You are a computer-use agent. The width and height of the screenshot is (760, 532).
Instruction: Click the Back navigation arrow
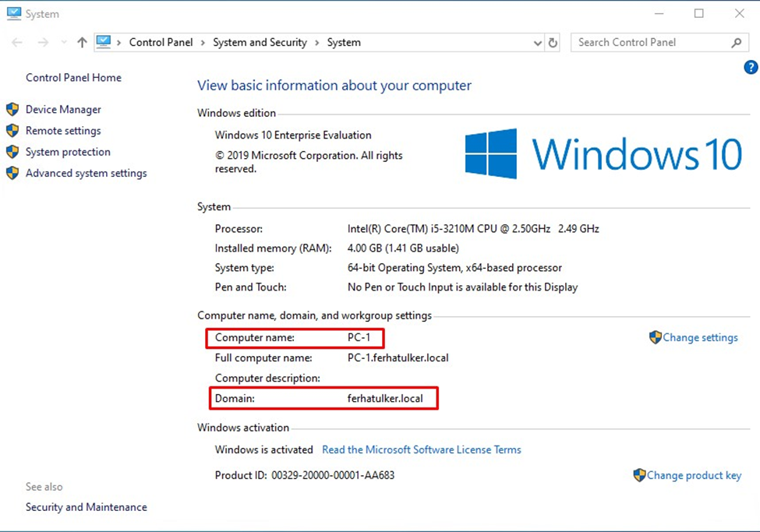pyautogui.click(x=17, y=43)
